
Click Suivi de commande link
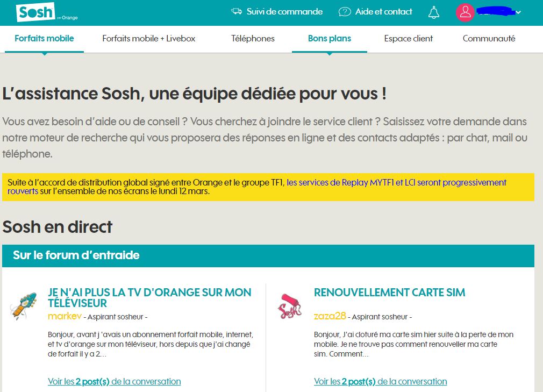[284, 12]
